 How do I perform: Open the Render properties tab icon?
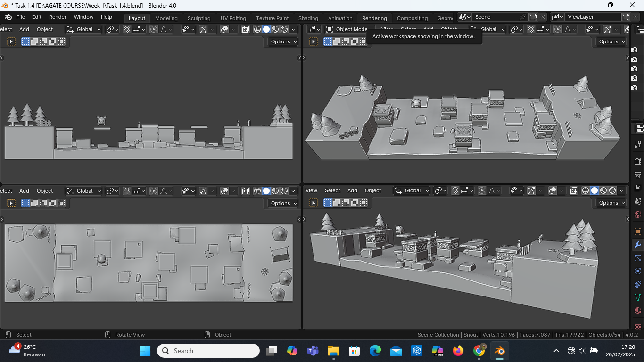[x=637, y=162]
